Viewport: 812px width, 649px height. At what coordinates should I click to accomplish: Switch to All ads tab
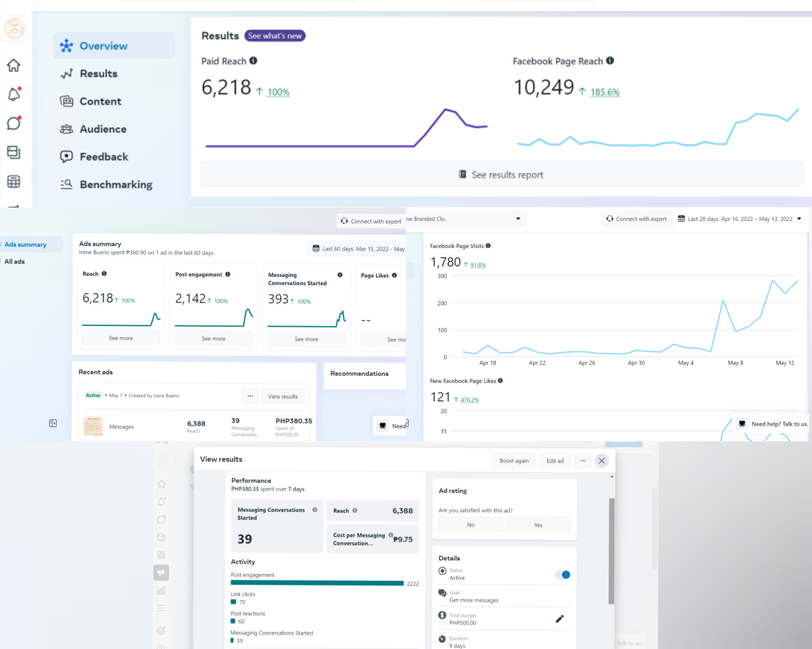pyautogui.click(x=15, y=261)
